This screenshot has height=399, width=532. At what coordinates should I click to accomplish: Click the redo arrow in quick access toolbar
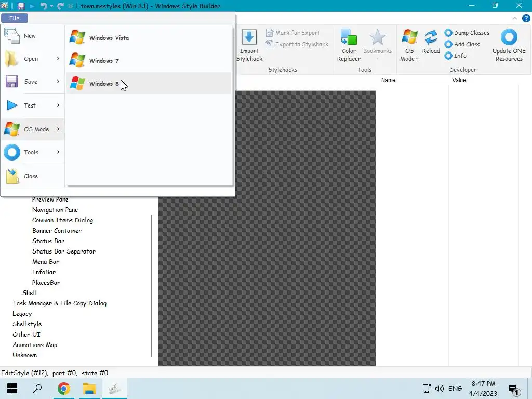60,6
